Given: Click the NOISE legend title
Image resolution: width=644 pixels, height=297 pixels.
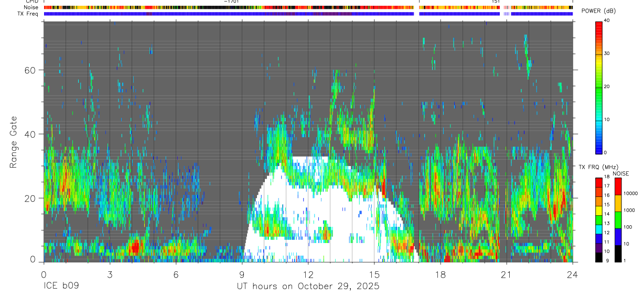Looking at the screenshot, I should 620,173.
